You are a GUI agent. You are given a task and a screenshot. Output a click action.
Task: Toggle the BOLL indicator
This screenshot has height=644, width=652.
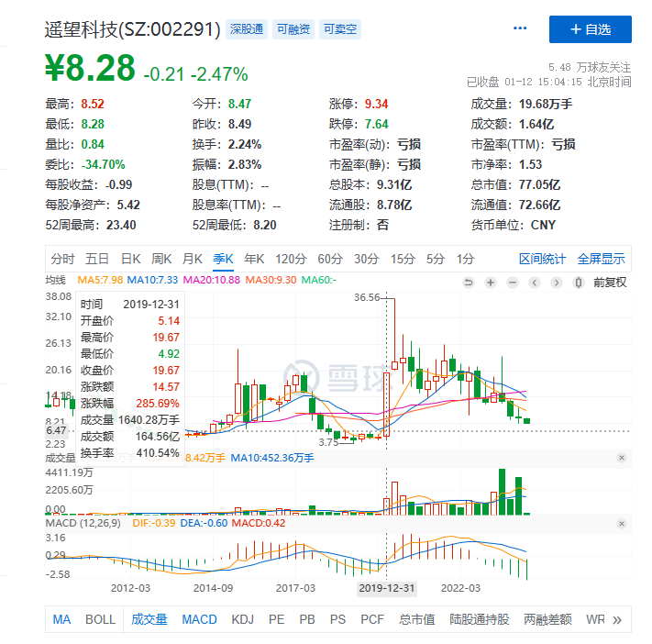101,619
